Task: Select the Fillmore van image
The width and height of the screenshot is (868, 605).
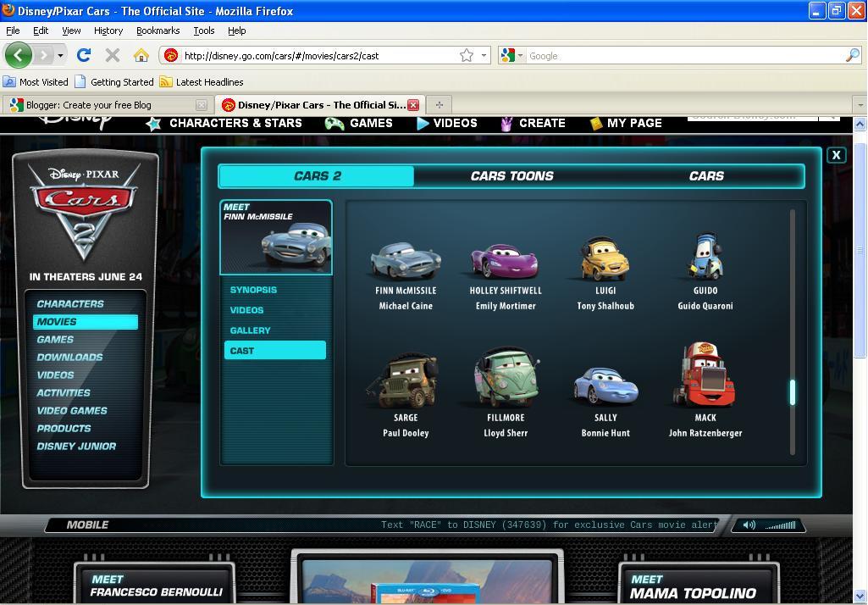Action: tap(506, 379)
